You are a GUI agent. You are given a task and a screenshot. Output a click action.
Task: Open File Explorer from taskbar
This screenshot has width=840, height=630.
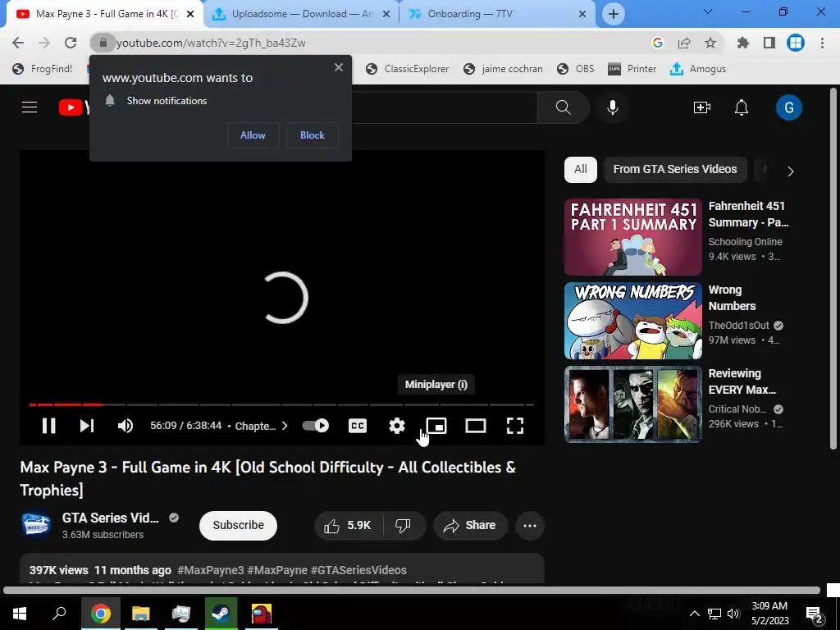(x=141, y=614)
